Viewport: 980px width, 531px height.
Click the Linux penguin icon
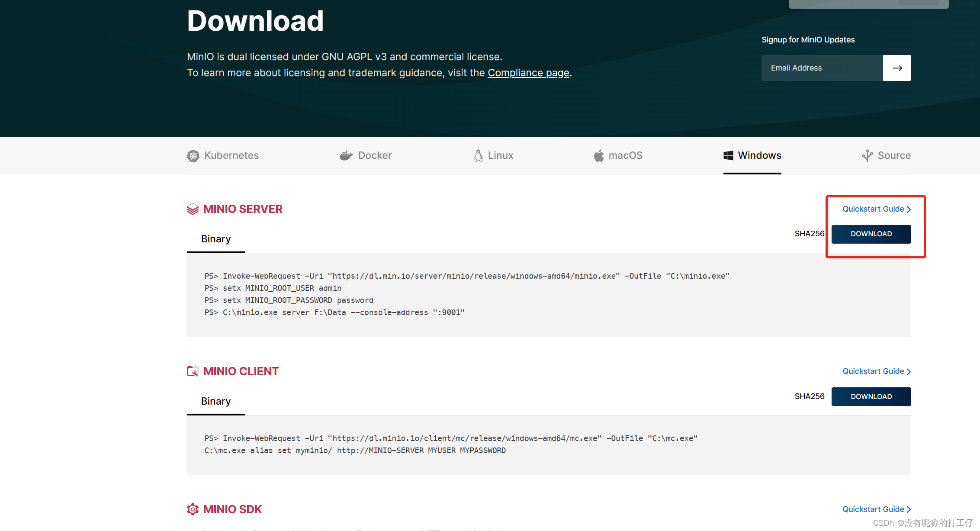coord(478,156)
